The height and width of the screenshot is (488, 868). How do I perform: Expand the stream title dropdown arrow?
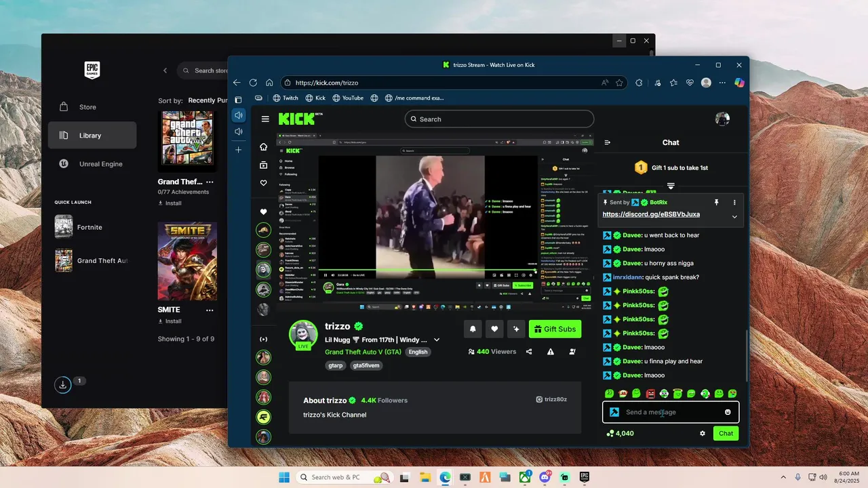point(437,340)
